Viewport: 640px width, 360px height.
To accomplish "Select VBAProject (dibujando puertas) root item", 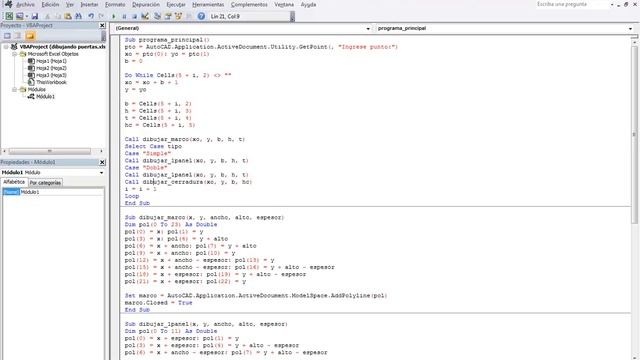I will (62, 47).
